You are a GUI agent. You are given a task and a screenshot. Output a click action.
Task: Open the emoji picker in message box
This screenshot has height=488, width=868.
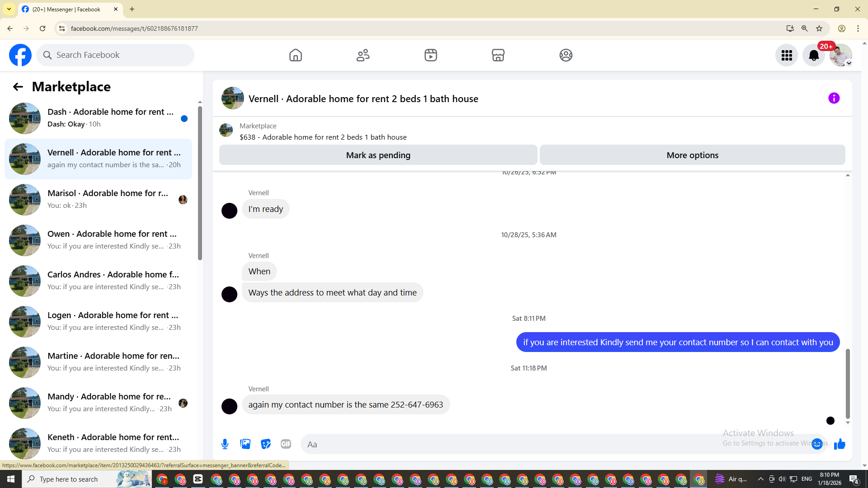[816, 444]
